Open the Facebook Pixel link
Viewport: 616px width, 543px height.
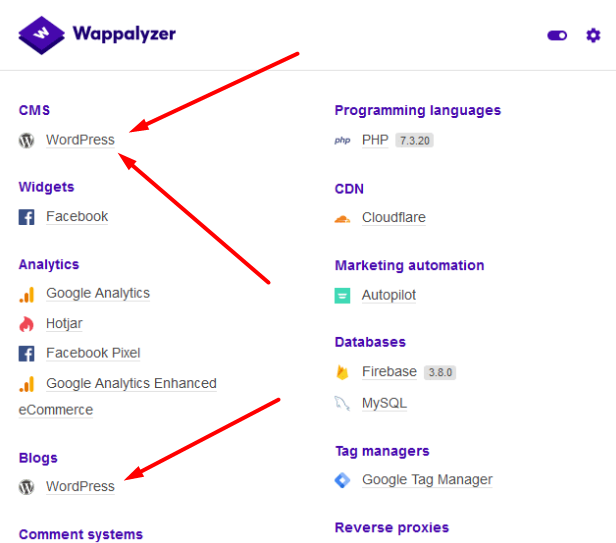93,353
